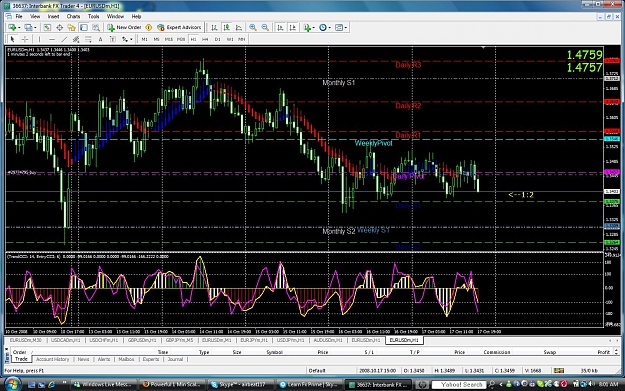
Task: Toggle the Expert Advisors button
Action: 179,27
